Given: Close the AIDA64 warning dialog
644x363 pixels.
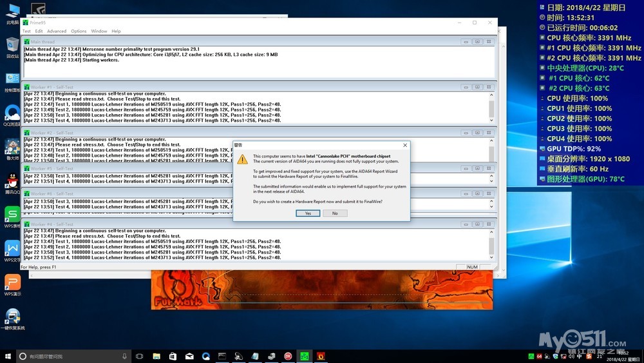Looking at the screenshot, I should click(405, 145).
